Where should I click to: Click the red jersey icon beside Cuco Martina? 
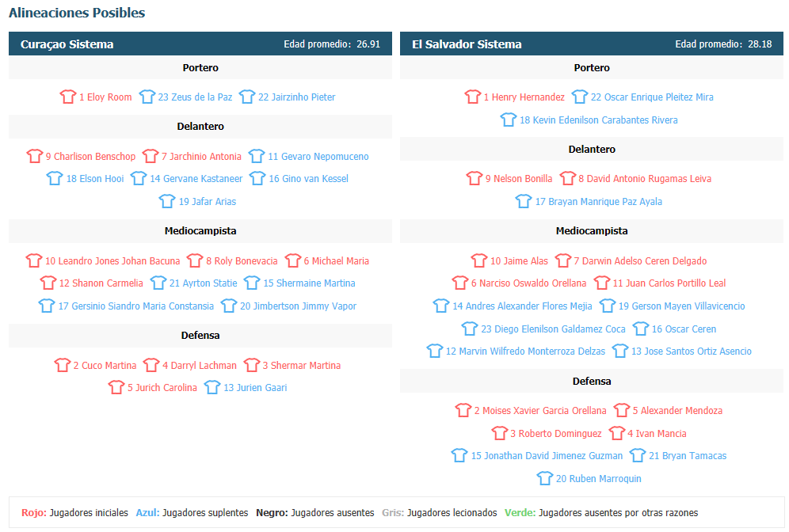point(63,365)
